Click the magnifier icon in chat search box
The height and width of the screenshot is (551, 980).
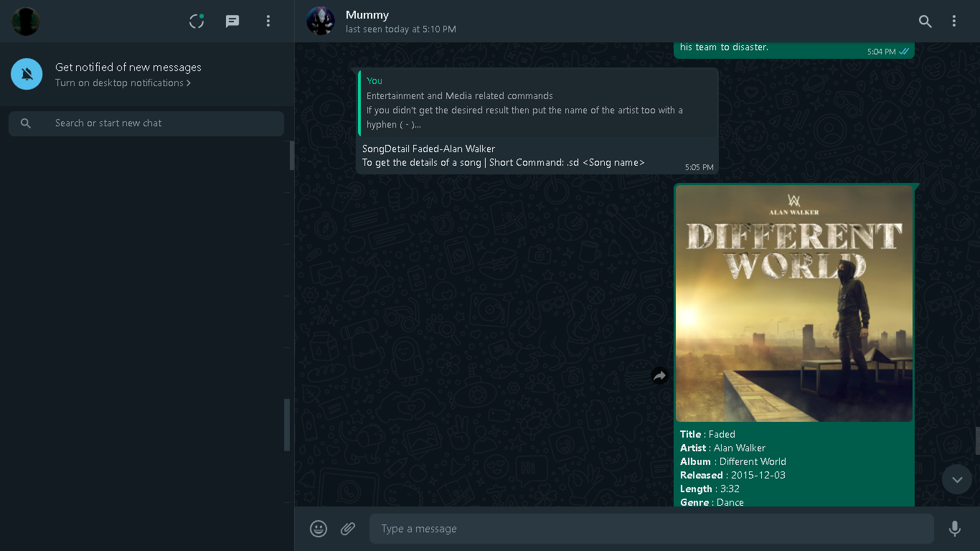point(26,123)
